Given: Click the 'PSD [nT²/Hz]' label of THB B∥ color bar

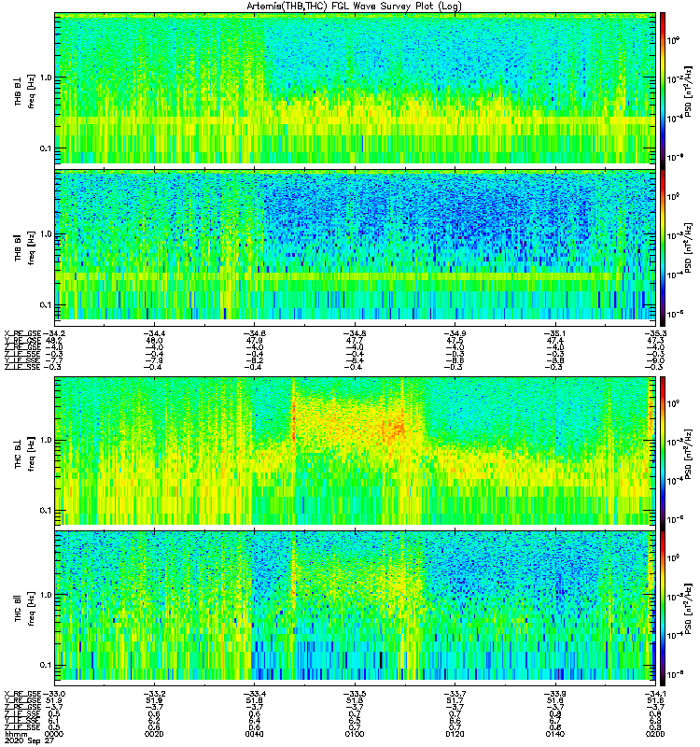Looking at the screenshot, I should click(x=688, y=247).
